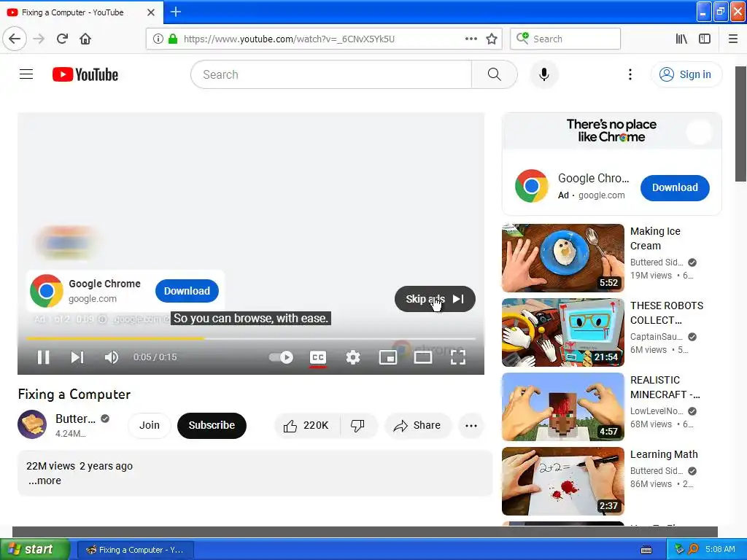Click the ad info icon beside google.com
Screen dimensions: 747x560
(x=102, y=319)
